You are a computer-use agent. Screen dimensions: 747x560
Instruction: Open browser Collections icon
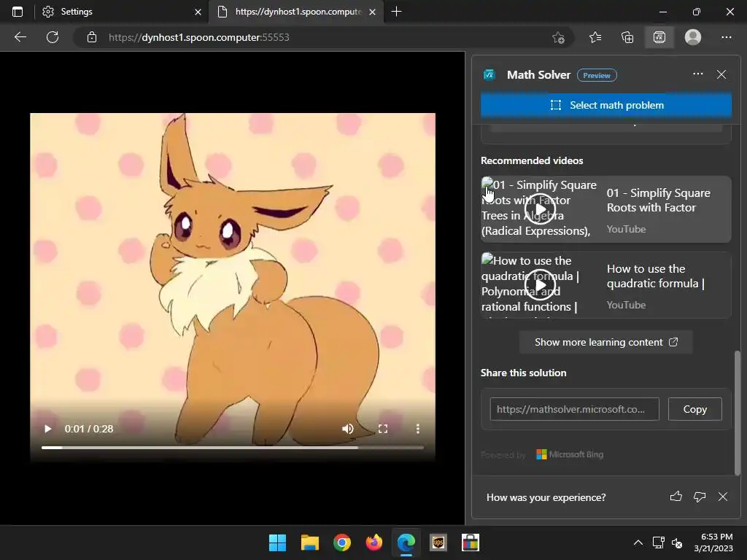627,37
